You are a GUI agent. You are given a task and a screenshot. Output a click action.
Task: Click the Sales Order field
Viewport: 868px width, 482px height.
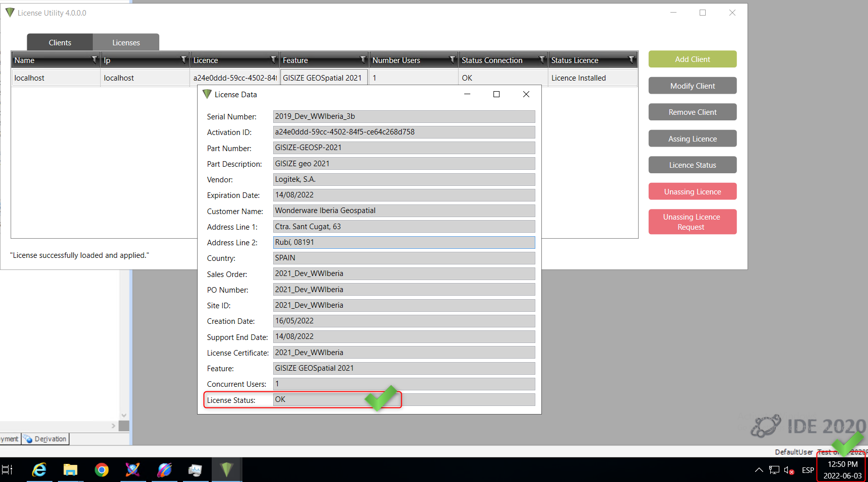(404, 273)
